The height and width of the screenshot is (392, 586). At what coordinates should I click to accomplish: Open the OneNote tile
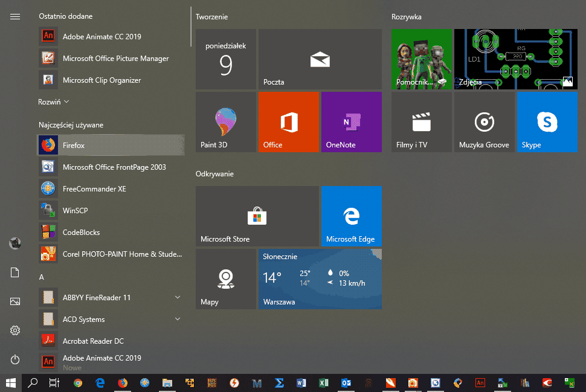point(351,122)
